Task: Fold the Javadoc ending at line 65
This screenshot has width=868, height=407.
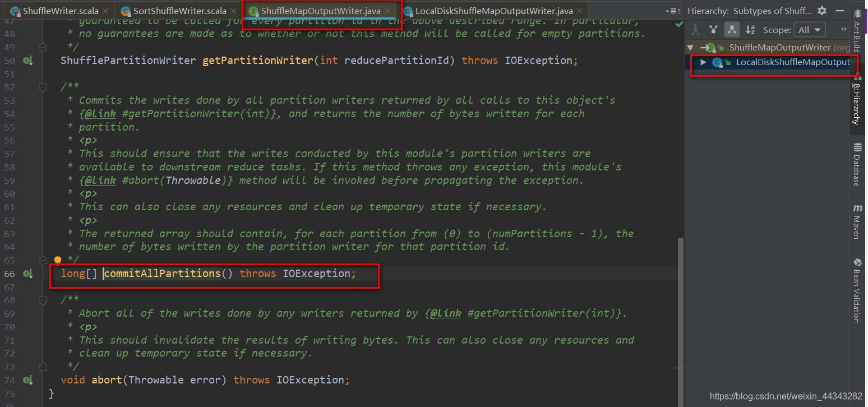Action: 43,260
